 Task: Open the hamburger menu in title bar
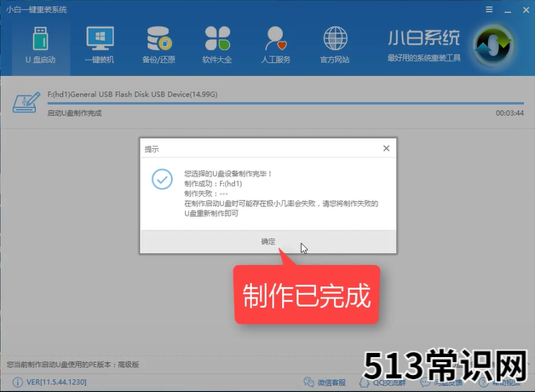click(x=489, y=9)
